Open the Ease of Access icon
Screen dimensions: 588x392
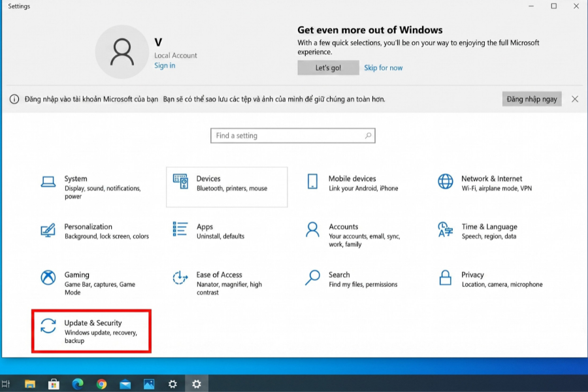tap(180, 278)
